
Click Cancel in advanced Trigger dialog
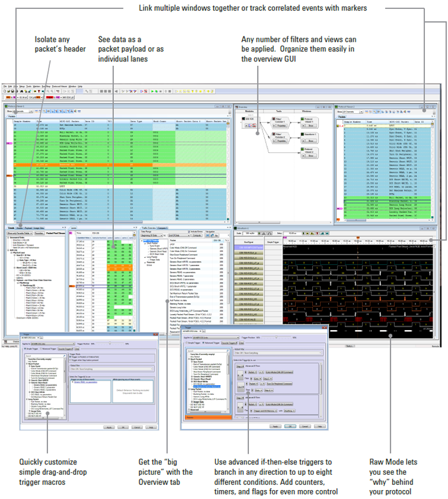coord(305,427)
